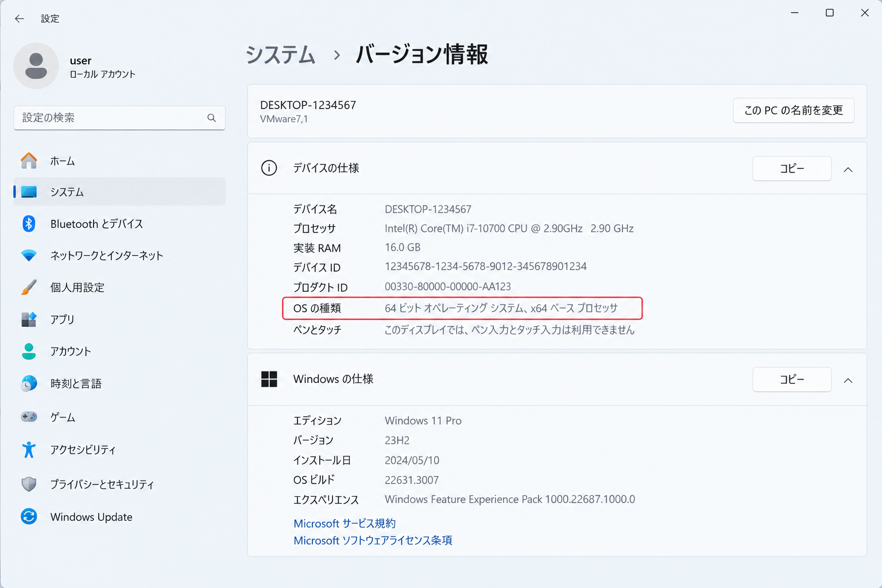Click the プロダクト ID value 00330-80000-00000-AA123
The width and height of the screenshot is (882, 588).
pos(448,287)
